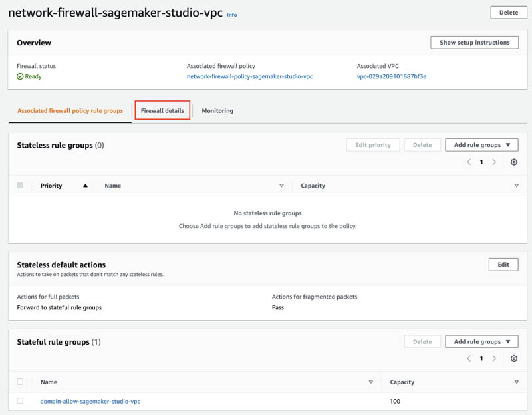532x415 pixels.
Task: Click the Overview heading
Action: pos(34,43)
